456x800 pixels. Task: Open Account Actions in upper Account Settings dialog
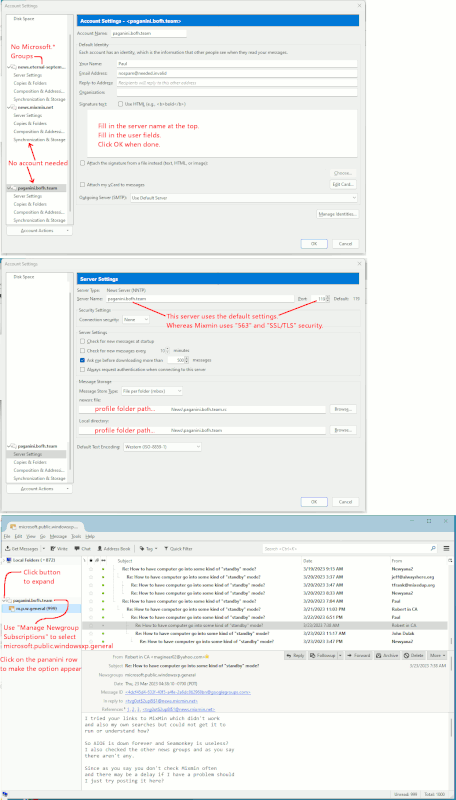pos(40,231)
